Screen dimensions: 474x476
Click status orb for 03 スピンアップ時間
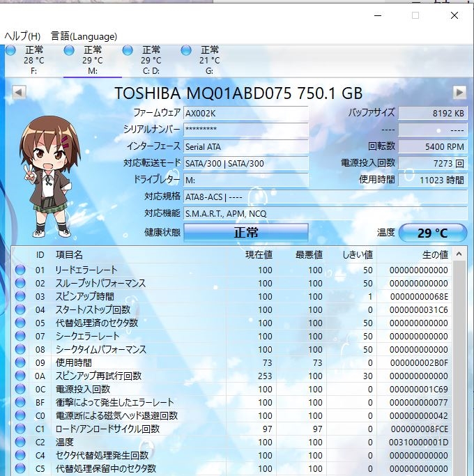[x=20, y=296]
